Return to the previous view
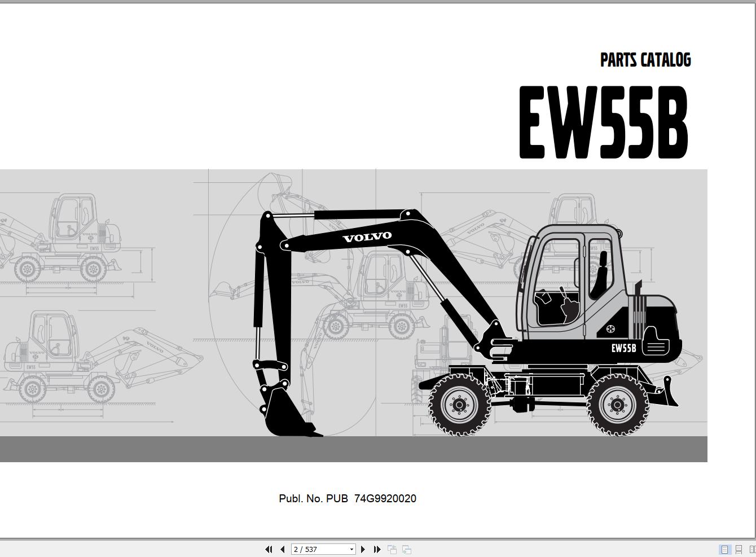The image size is (756, 557). click(392, 549)
